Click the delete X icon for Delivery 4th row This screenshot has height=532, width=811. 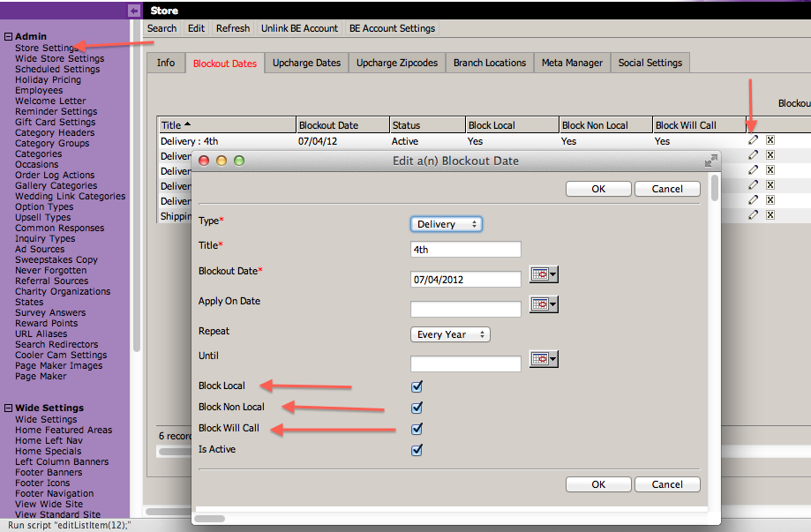click(x=770, y=140)
